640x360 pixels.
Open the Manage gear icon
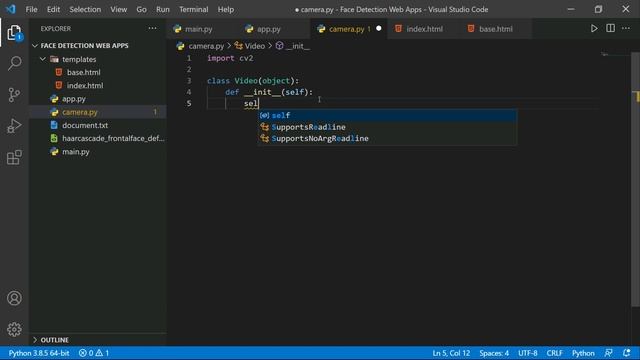pos(14,329)
